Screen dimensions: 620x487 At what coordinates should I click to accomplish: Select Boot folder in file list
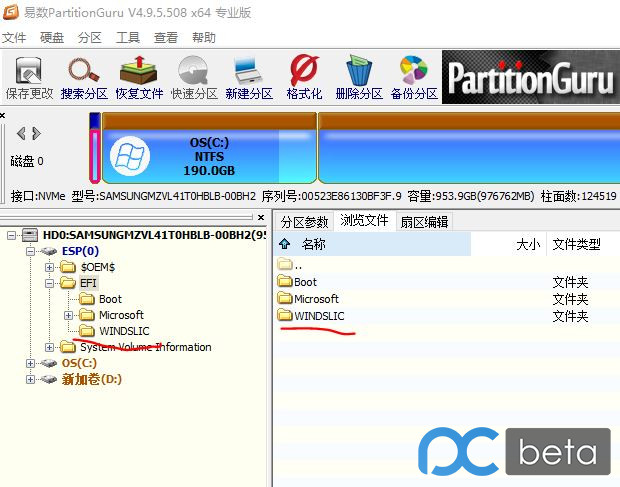point(297,282)
